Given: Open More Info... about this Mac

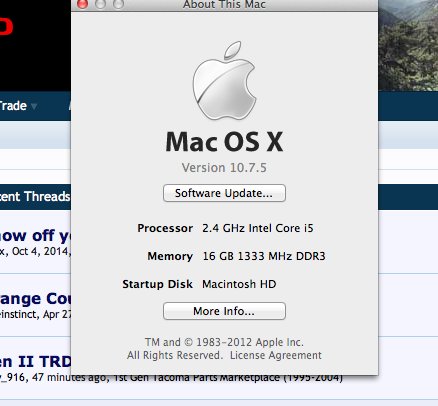Looking at the screenshot, I should pos(224,311).
